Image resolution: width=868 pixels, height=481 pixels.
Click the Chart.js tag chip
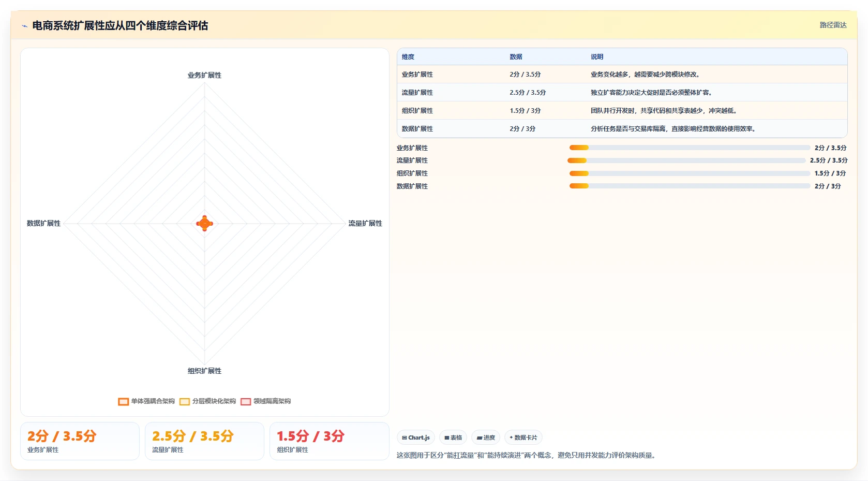(x=416, y=438)
